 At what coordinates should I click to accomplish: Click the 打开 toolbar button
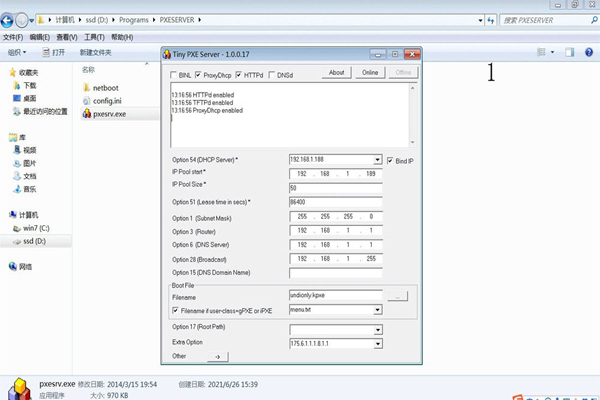54,52
